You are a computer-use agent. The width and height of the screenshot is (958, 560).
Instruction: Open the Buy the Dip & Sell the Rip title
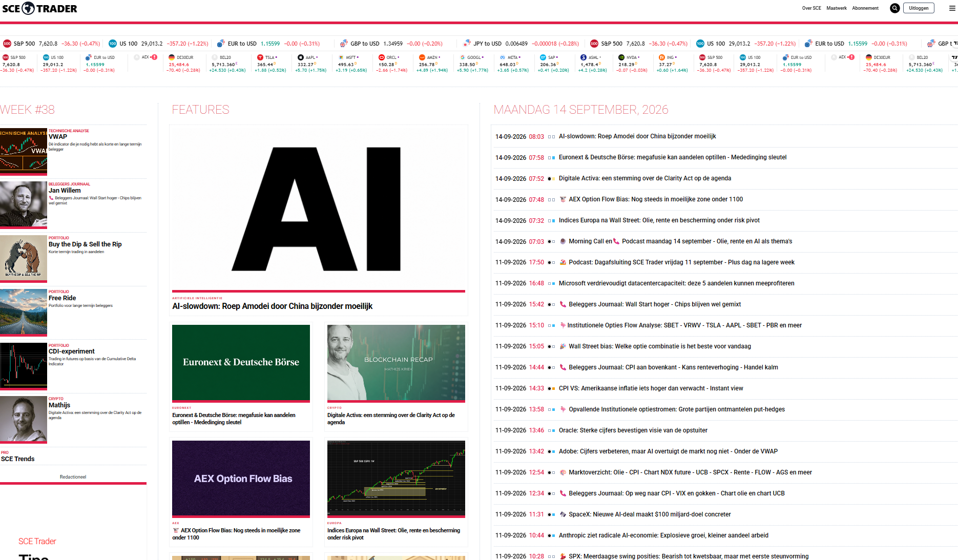click(x=85, y=244)
